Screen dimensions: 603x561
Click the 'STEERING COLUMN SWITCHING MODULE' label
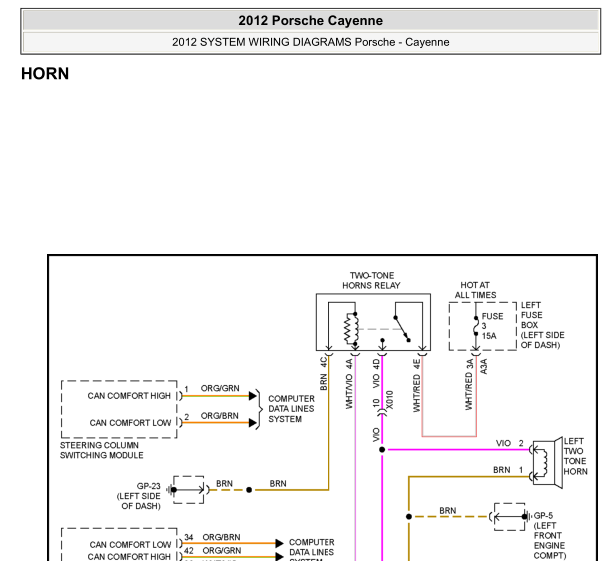(x=102, y=450)
